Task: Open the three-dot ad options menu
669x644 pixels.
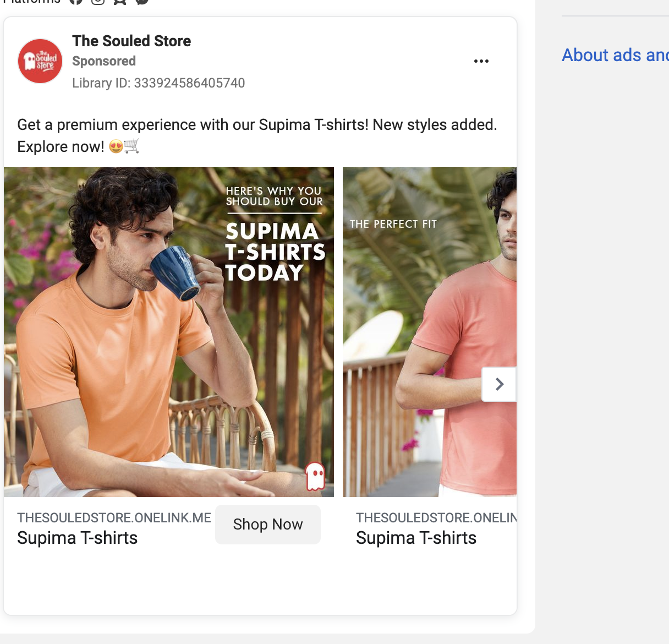Action: [x=481, y=61]
